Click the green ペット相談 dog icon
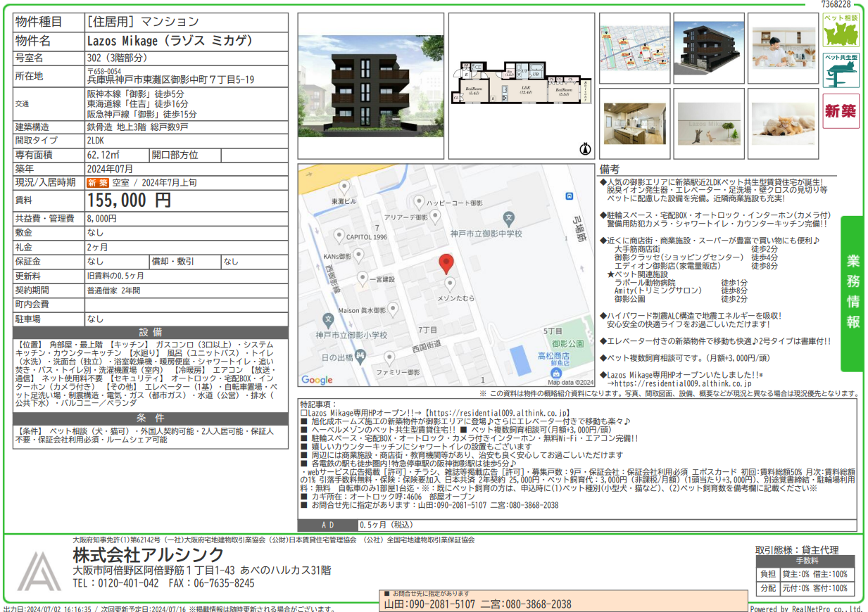This screenshot has width=868, height=612. (841, 30)
